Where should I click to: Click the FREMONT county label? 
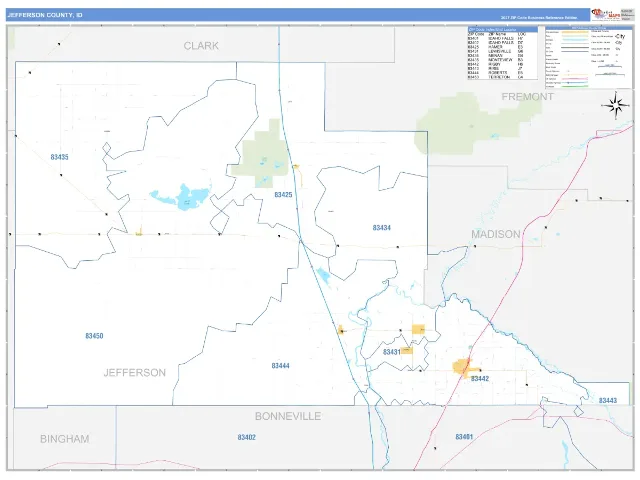527,97
